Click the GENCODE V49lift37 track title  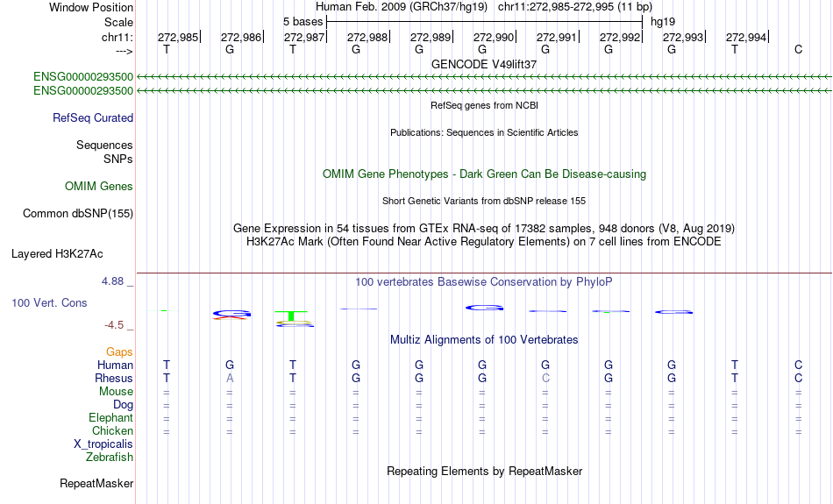click(x=484, y=64)
